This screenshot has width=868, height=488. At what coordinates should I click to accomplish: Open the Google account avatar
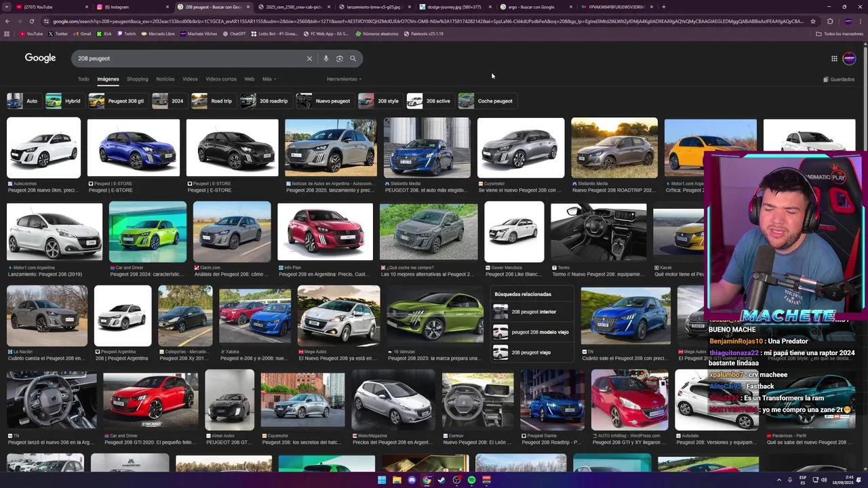(x=849, y=58)
